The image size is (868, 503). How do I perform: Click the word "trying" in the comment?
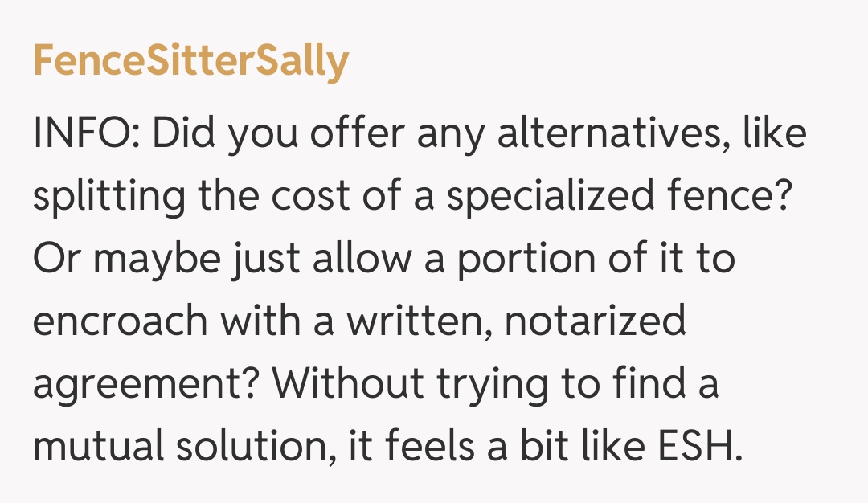[x=496, y=385]
